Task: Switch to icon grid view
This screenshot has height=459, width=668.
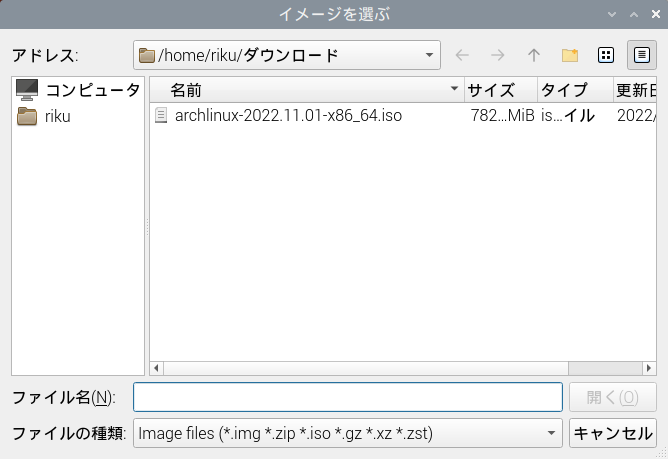Action: (x=606, y=55)
